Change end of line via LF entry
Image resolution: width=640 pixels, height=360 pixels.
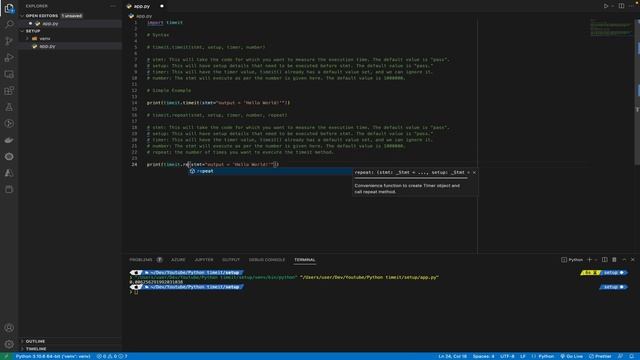[x=522, y=356]
